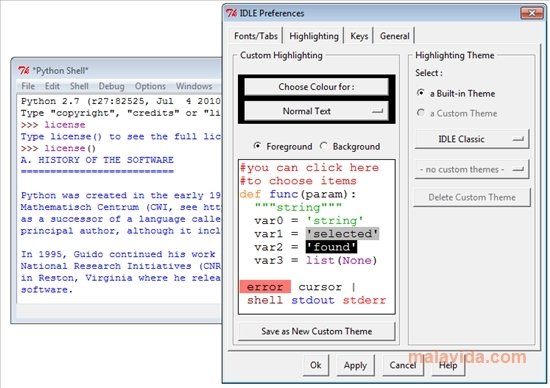Select a Custom Theme radio option
This screenshot has height=388, width=550.
coord(457,113)
